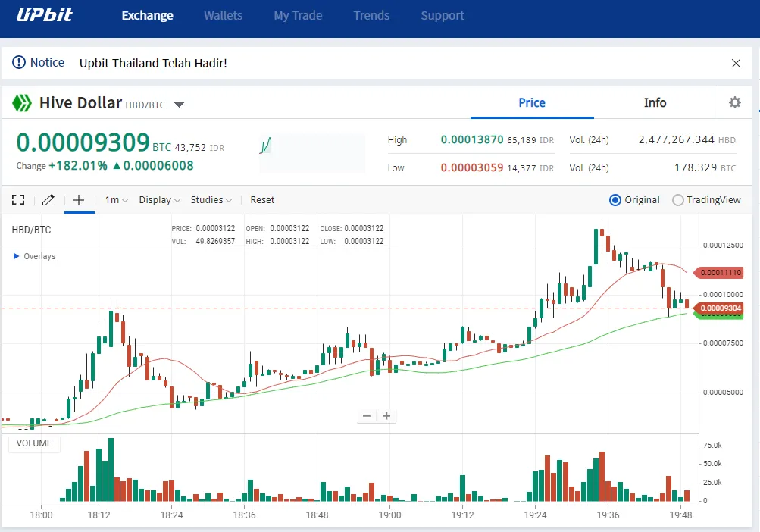760x532 pixels.
Task: Click the Change +182.01% value
Action: [x=78, y=166]
